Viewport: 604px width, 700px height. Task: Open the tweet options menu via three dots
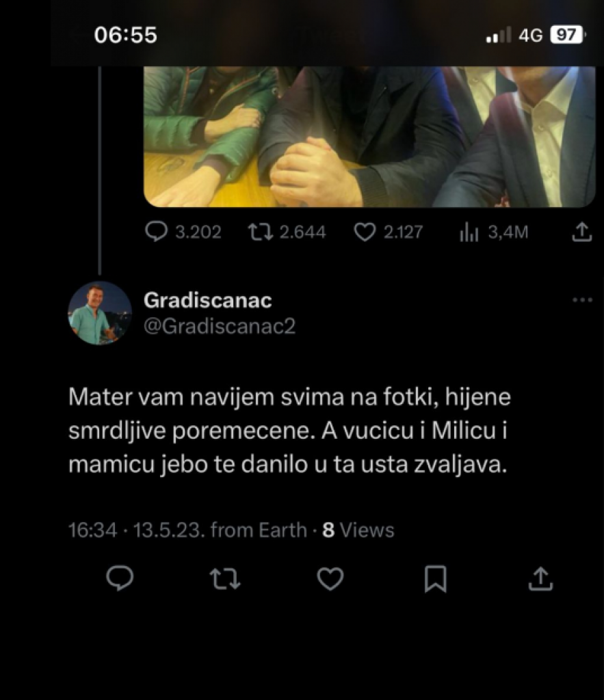[x=582, y=299]
